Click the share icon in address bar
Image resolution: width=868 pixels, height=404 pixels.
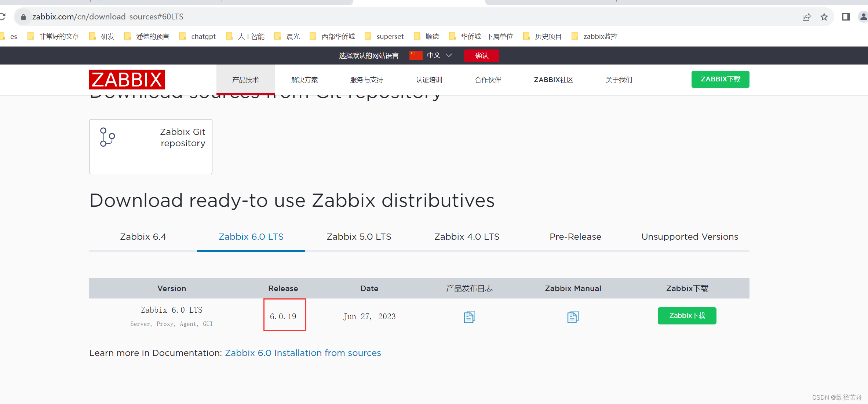tap(806, 16)
